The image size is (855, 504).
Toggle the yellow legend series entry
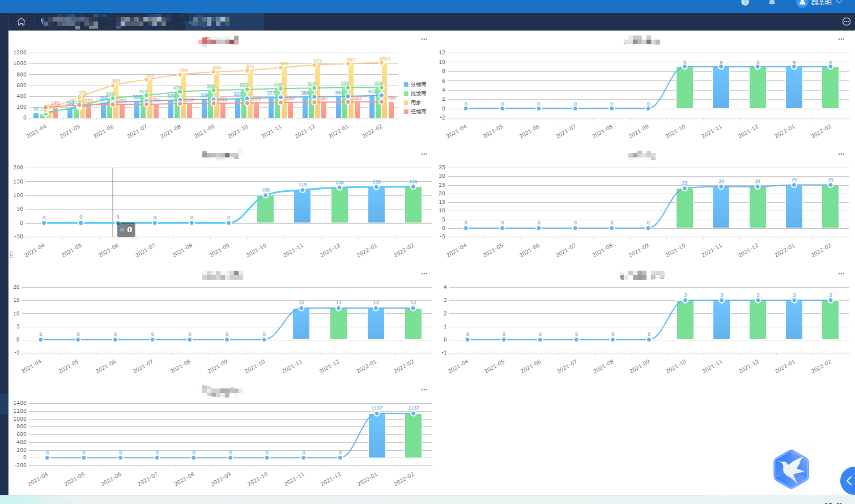[x=412, y=102]
